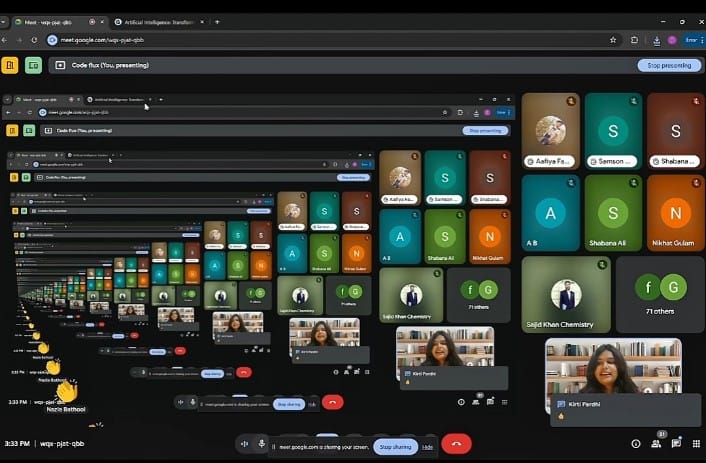Switch to Artificial Intelligence Transfor... tab
Image resolution: width=706 pixels, height=463 pixels.
click(x=158, y=22)
